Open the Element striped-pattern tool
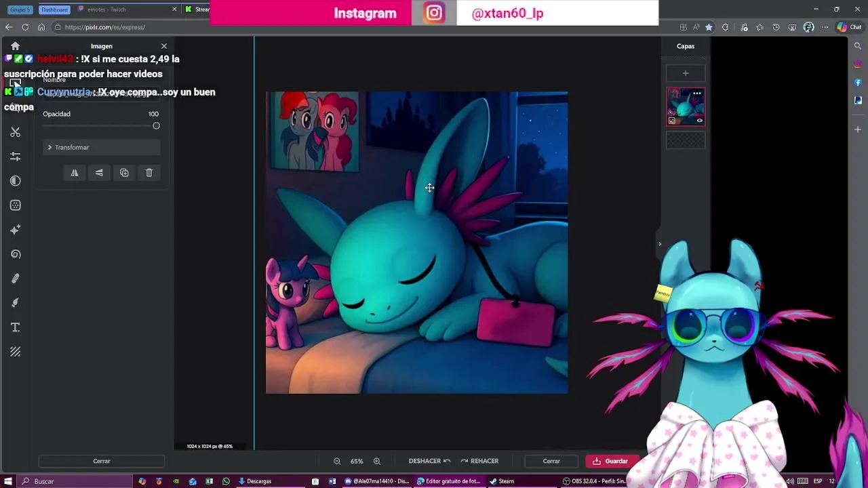Screen dimensions: 868x488 pos(15,352)
